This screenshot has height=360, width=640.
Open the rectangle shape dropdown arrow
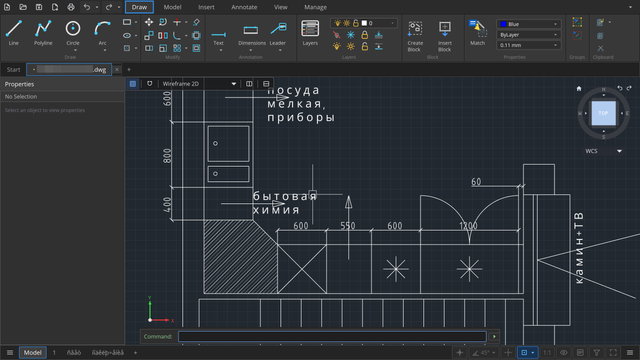coord(136,22)
